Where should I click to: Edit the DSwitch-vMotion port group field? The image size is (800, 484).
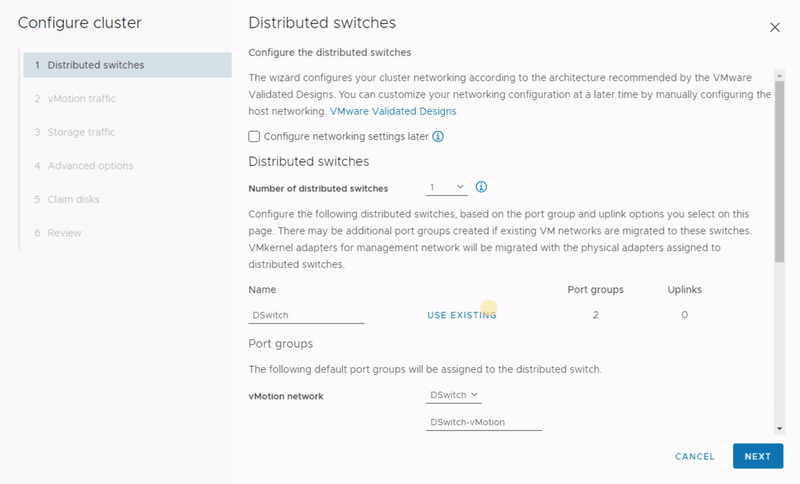pos(483,422)
